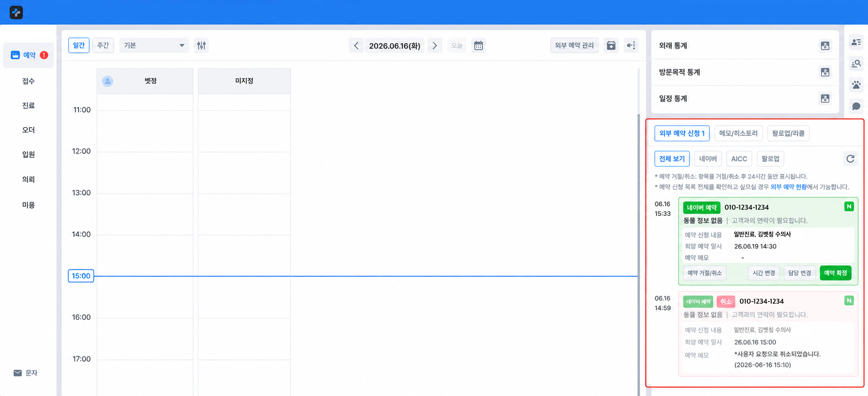This screenshot has width=868, height=396.
Task: Click the 담당 변경 button
Action: coord(799,273)
